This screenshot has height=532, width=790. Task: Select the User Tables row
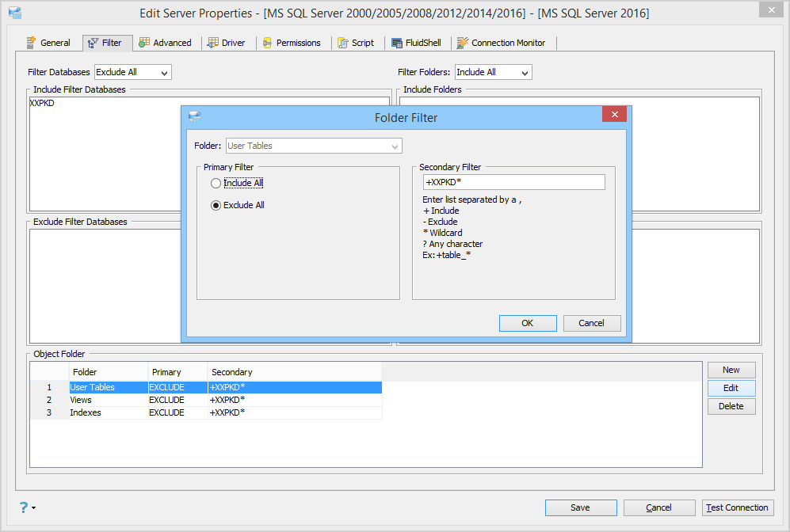(x=206, y=388)
